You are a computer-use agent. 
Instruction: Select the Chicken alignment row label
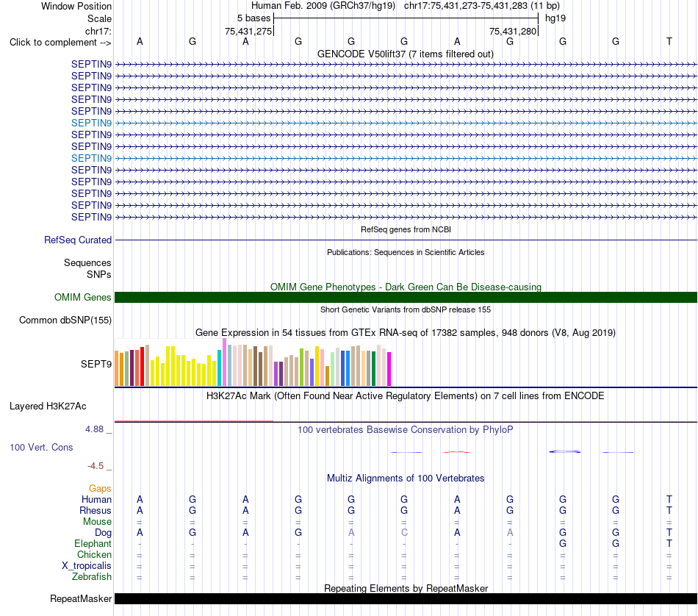click(94, 554)
